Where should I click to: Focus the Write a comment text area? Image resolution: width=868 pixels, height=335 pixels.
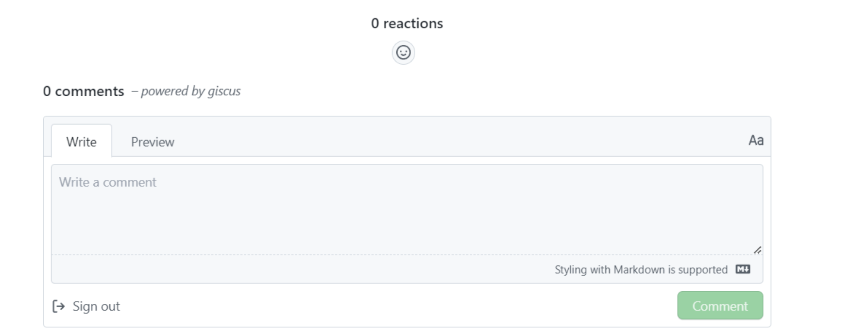407,210
